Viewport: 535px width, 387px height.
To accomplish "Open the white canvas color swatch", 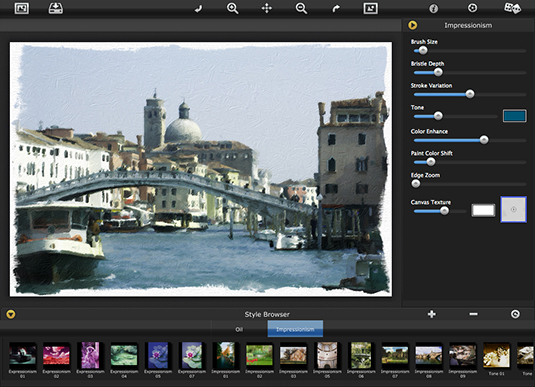I will 483,210.
